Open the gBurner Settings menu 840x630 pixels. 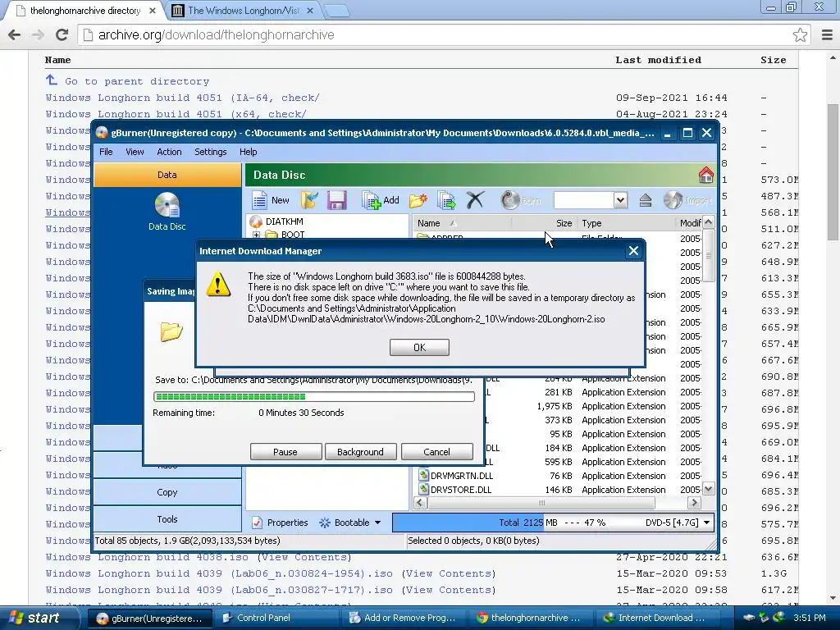tap(211, 152)
